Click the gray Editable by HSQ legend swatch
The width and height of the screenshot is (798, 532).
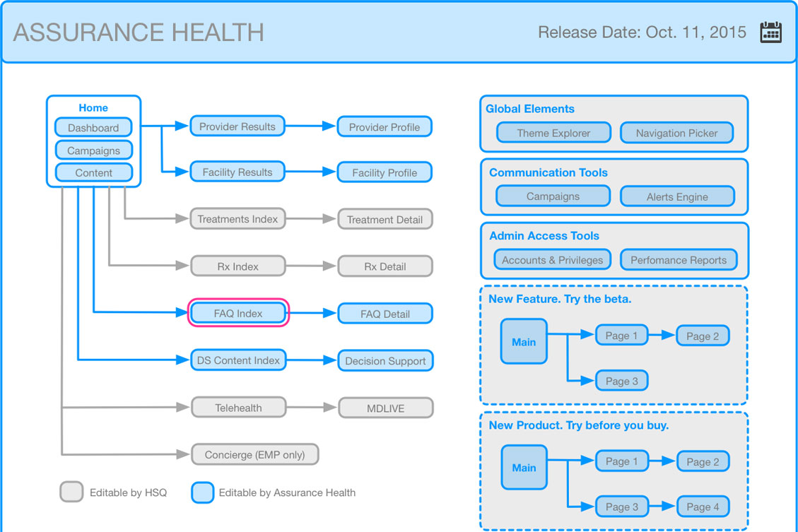pyautogui.click(x=71, y=492)
